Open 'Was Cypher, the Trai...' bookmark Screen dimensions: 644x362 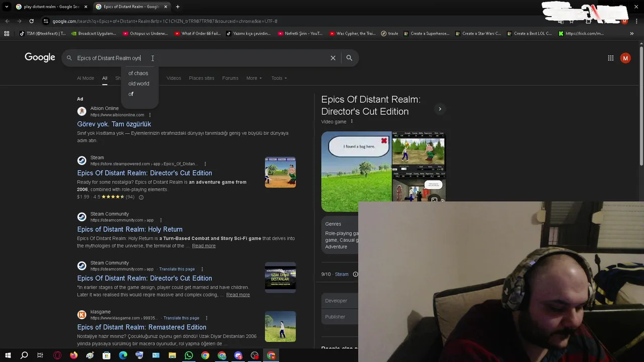tap(353, 34)
